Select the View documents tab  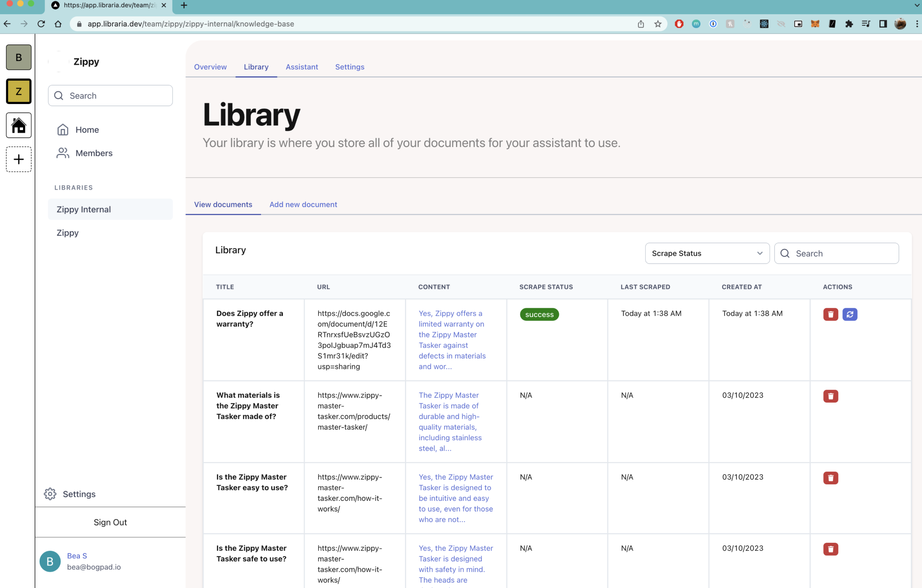click(x=223, y=205)
